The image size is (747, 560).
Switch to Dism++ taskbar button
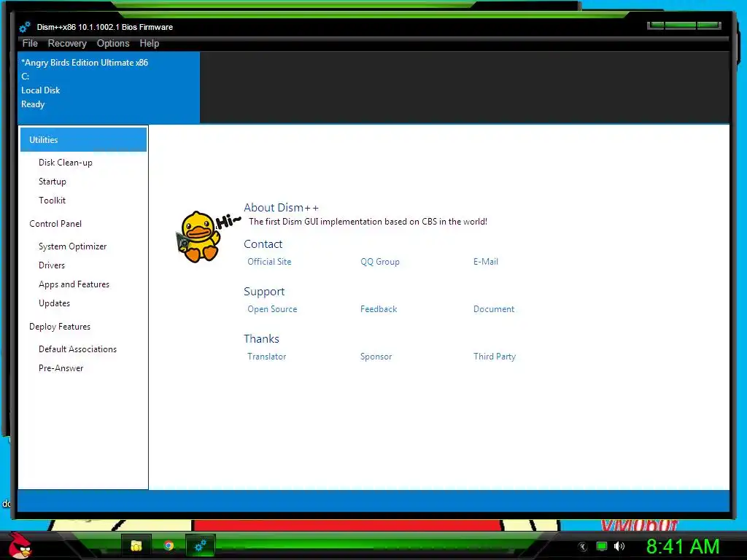pos(200,545)
